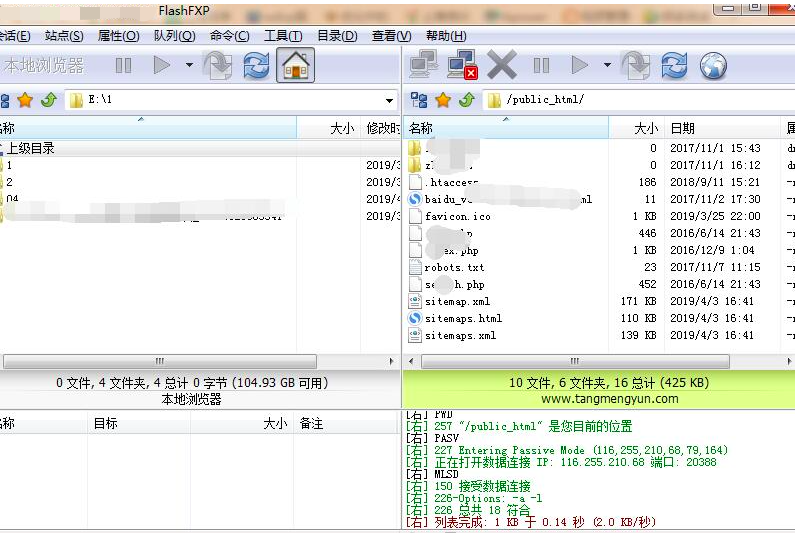This screenshot has width=800, height=533.
Task: Open the 帮助(H) menu
Action: click(446, 36)
